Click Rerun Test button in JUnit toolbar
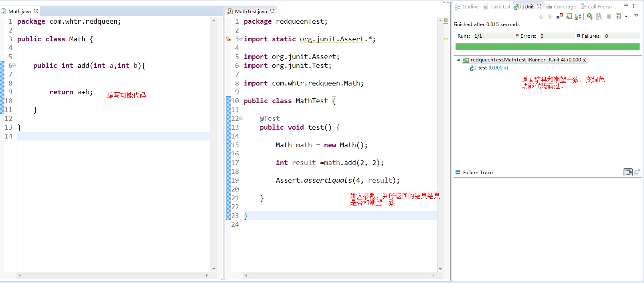Screen dimensions: 644x283 pos(590,16)
